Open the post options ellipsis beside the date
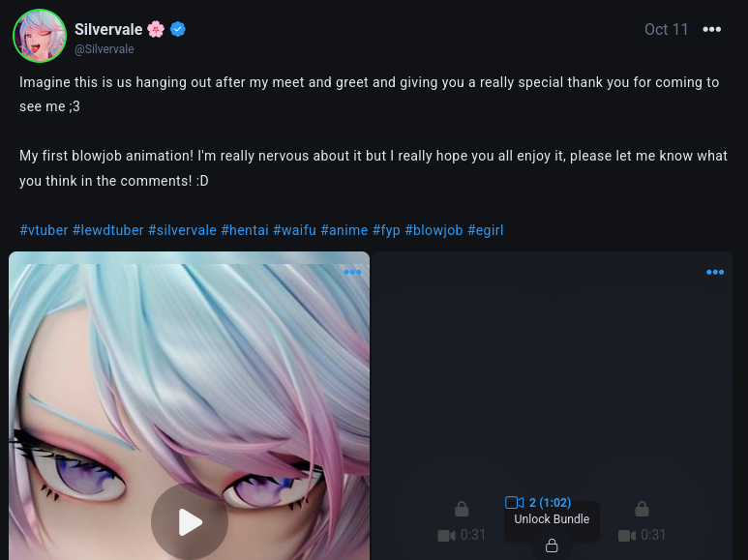The width and height of the screenshot is (748, 560). [x=712, y=30]
